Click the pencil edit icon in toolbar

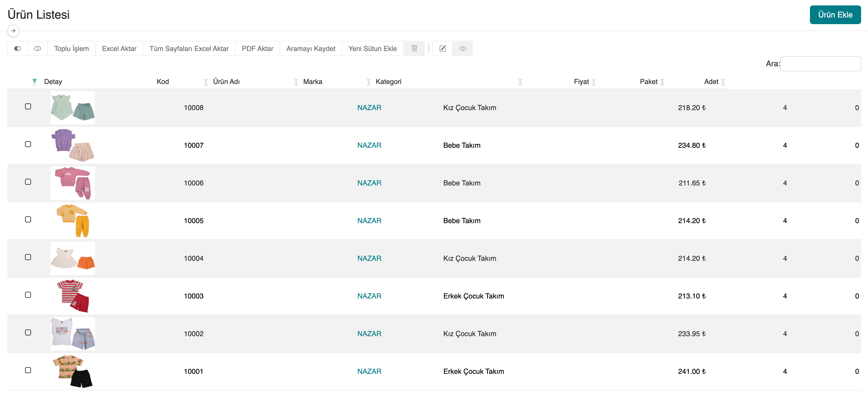(442, 49)
